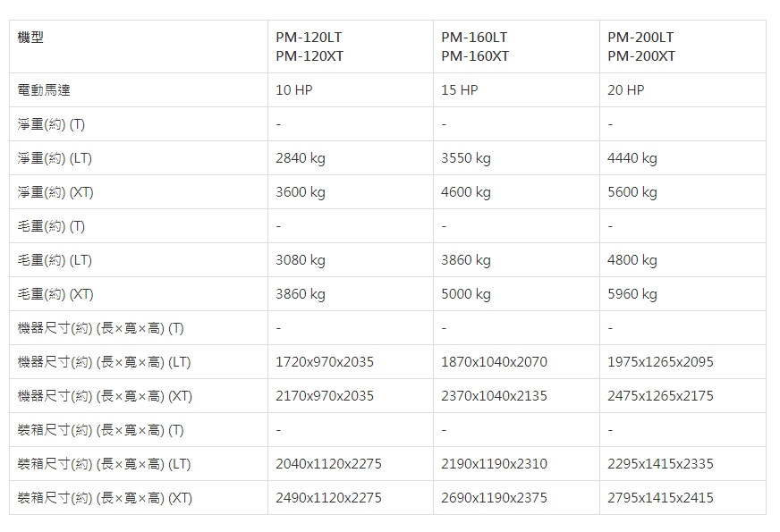Click the 1720x970x2035 machine size cell
This screenshot has width=780, height=532.
click(325, 362)
